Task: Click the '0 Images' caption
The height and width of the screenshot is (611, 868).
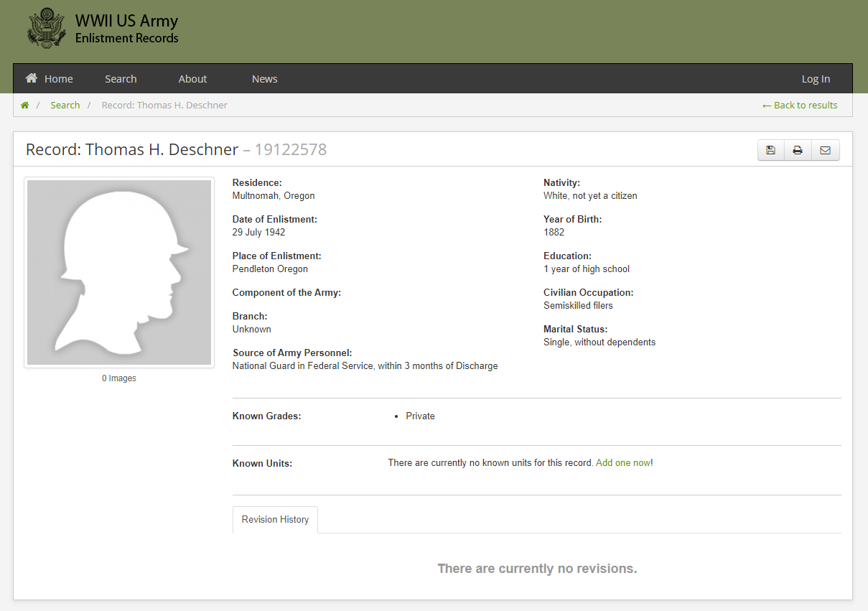Action: (x=119, y=378)
